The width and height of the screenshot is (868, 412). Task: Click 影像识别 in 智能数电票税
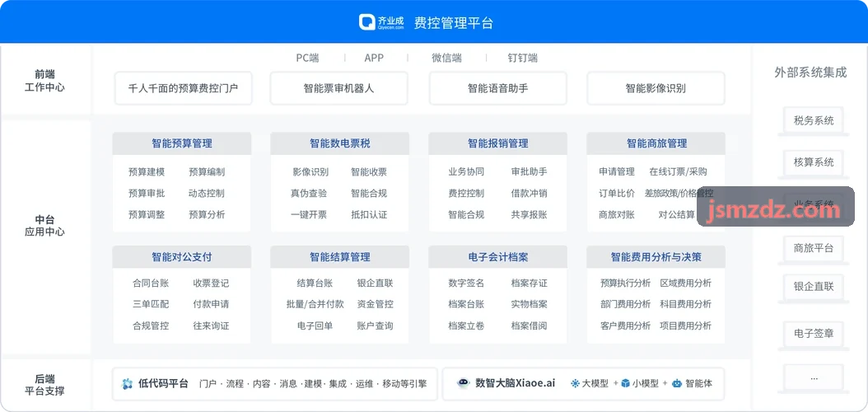(310, 171)
